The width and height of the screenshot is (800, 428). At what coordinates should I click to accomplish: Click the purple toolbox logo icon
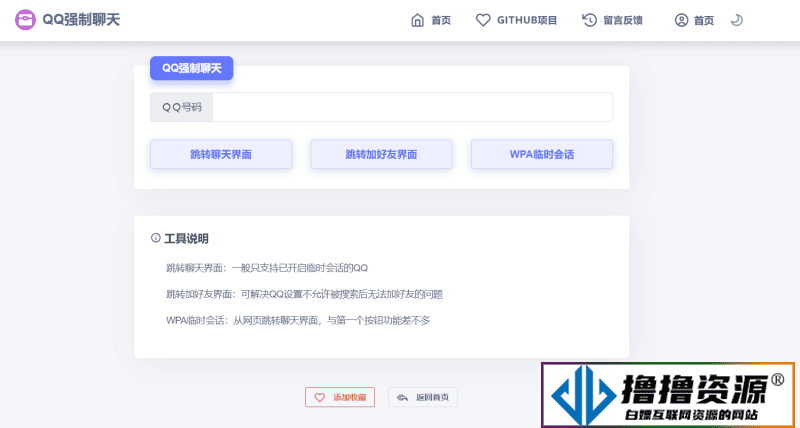pos(26,20)
